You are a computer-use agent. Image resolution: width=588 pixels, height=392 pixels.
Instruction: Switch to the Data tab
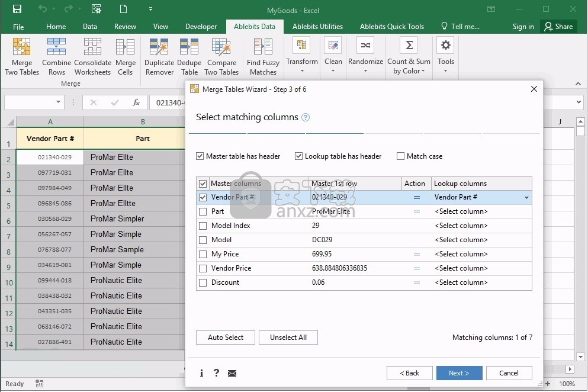pyautogui.click(x=90, y=27)
